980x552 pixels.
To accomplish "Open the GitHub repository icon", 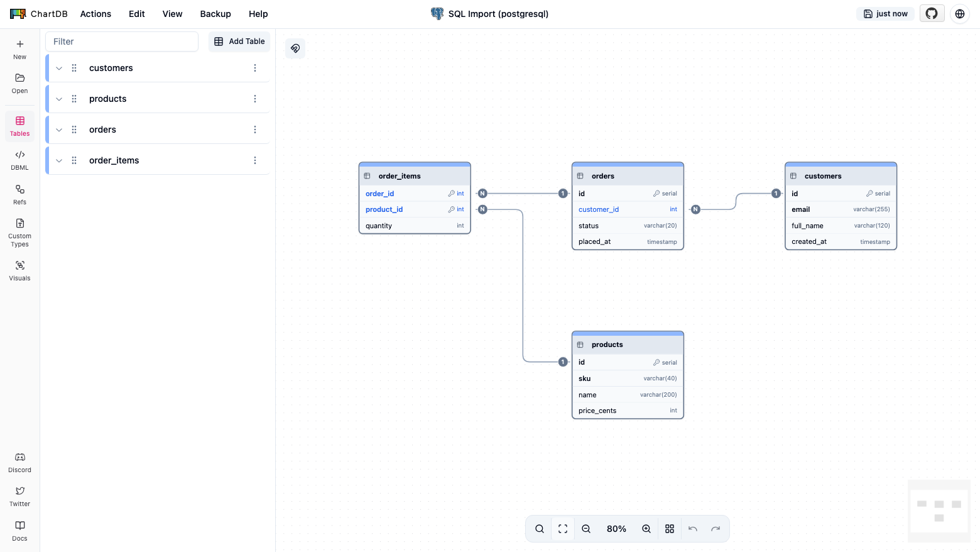I will (x=932, y=14).
